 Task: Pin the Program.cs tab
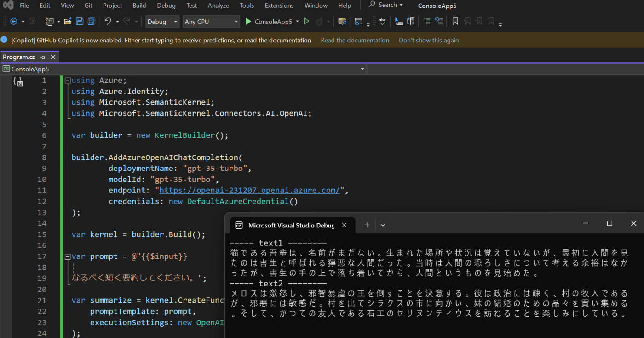43,57
